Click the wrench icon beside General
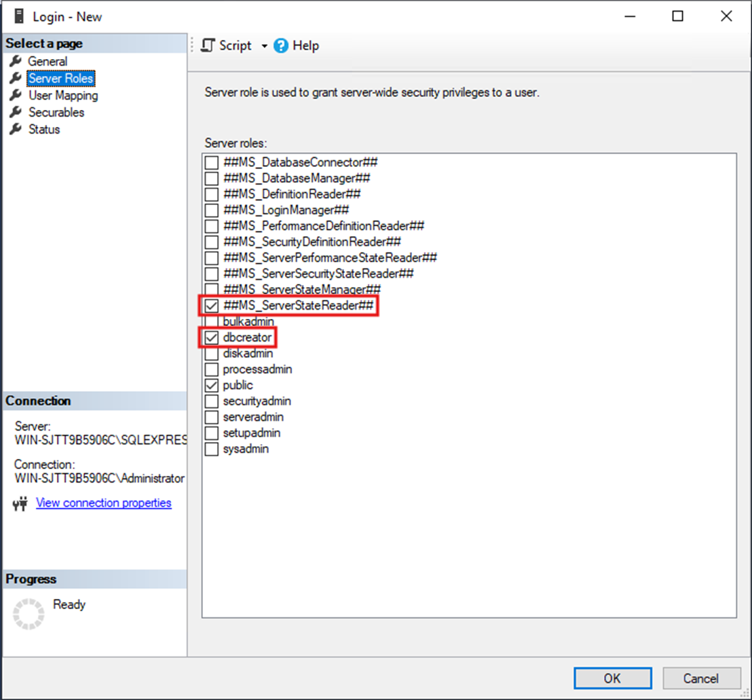Image resolution: width=752 pixels, height=700 pixels. pos(16,61)
